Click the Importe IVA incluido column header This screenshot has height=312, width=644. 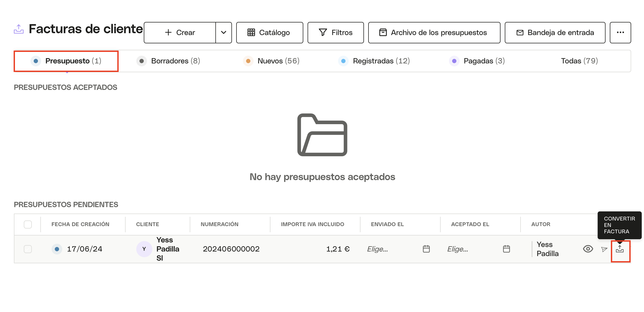(313, 225)
